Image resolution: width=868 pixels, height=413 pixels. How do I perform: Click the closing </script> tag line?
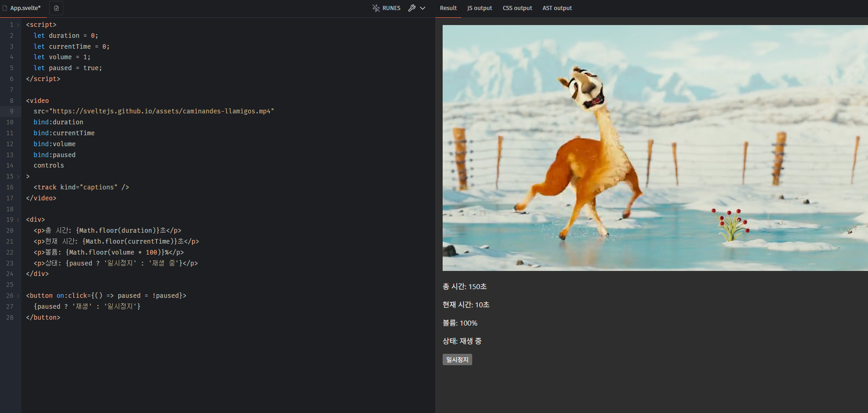43,79
